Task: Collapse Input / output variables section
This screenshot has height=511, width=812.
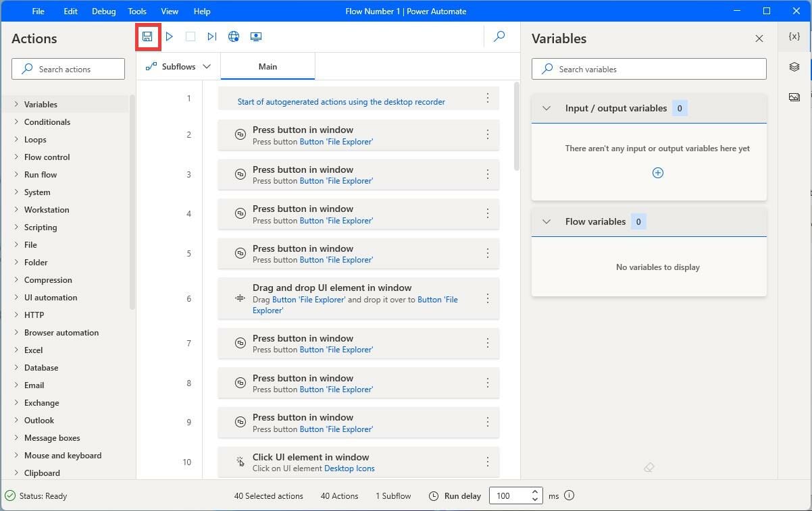Action: (x=547, y=108)
